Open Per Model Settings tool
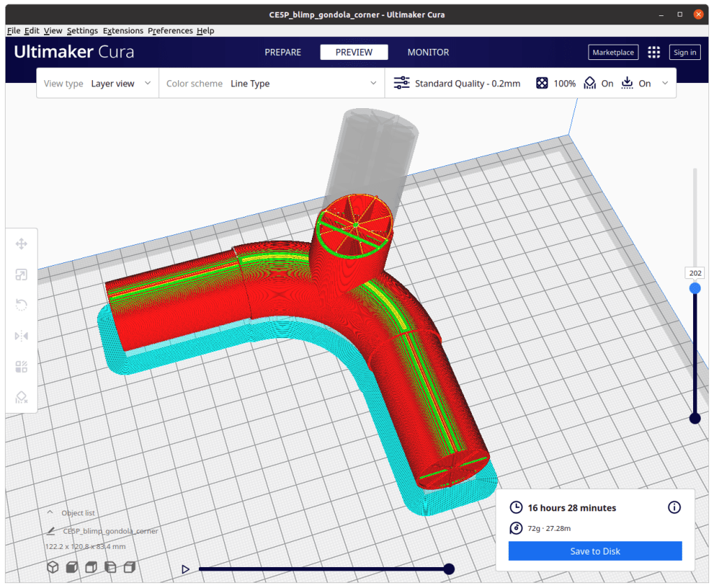The height and width of the screenshot is (588, 714). pos(21,366)
